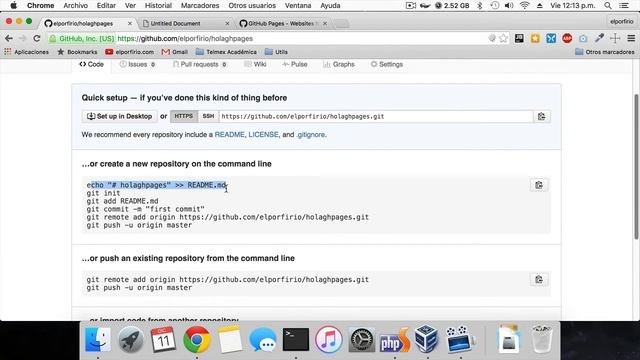Go back in browser history
This screenshot has width=640, height=360.
pyautogui.click(x=9, y=38)
